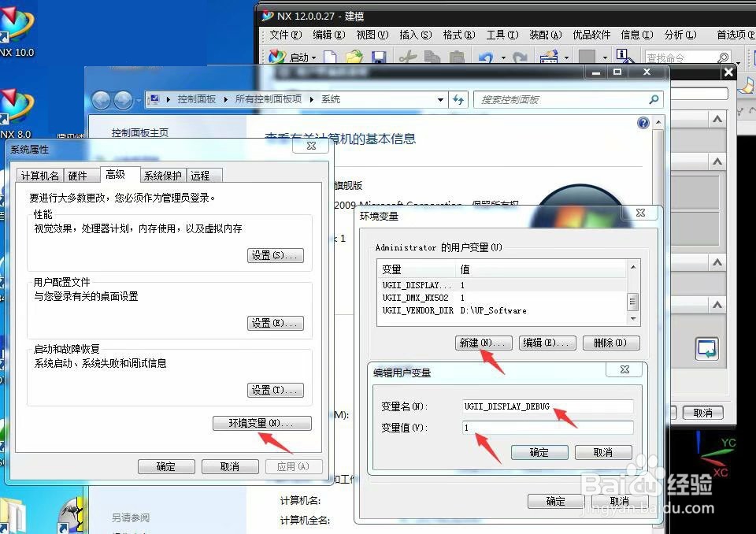This screenshot has height=534, width=756.
Task: Click 确定 in 系统属性 dialog
Action: (166, 466)
